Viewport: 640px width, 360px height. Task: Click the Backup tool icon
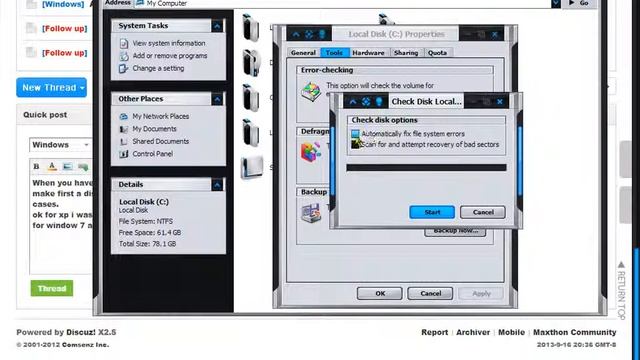click(311, 213)
